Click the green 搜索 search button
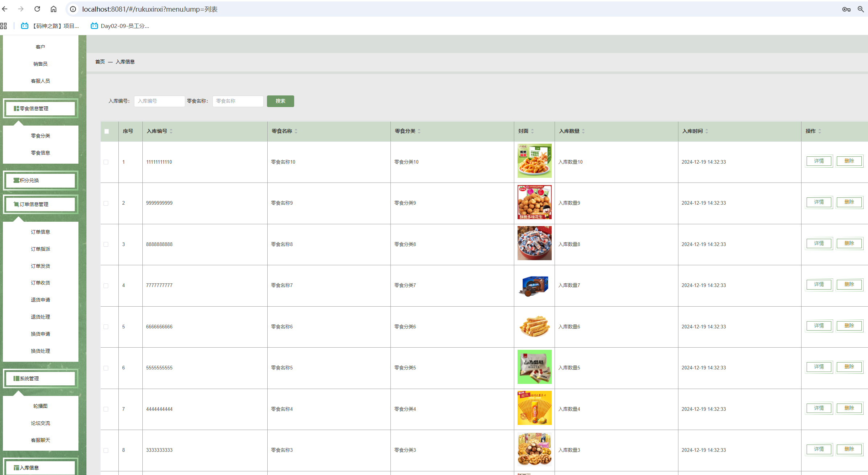Screen dimensions: 868x475 pyautogui.click(x=280, y=101)
